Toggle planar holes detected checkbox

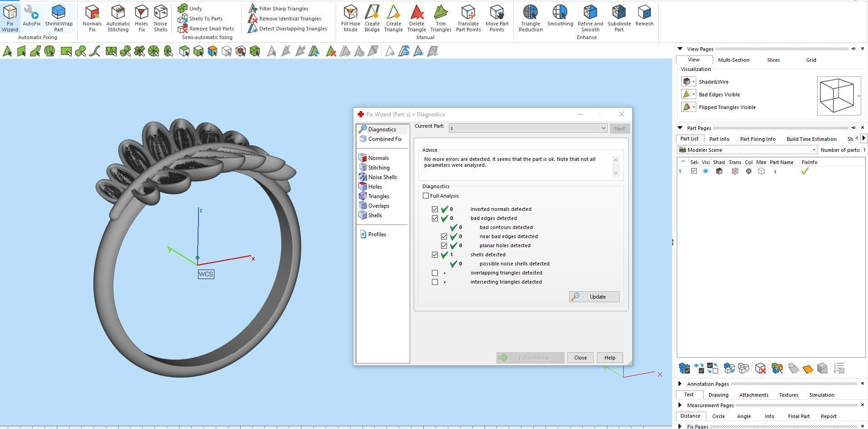tap(444, 245)
